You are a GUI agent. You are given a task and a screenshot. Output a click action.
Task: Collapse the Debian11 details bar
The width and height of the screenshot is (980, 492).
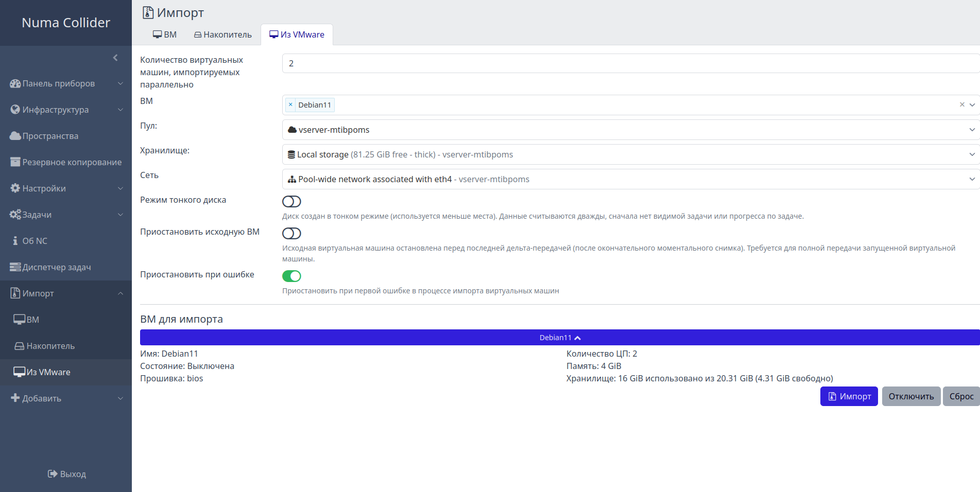[x=560, y=338]
